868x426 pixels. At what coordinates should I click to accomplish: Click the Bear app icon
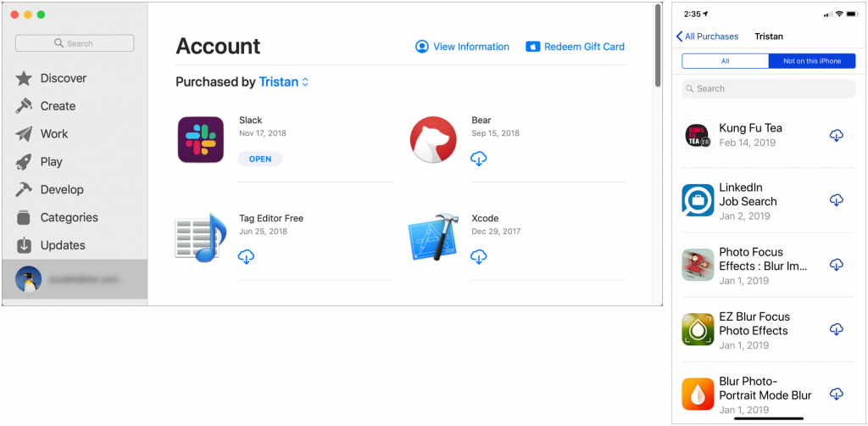point(433,140)
